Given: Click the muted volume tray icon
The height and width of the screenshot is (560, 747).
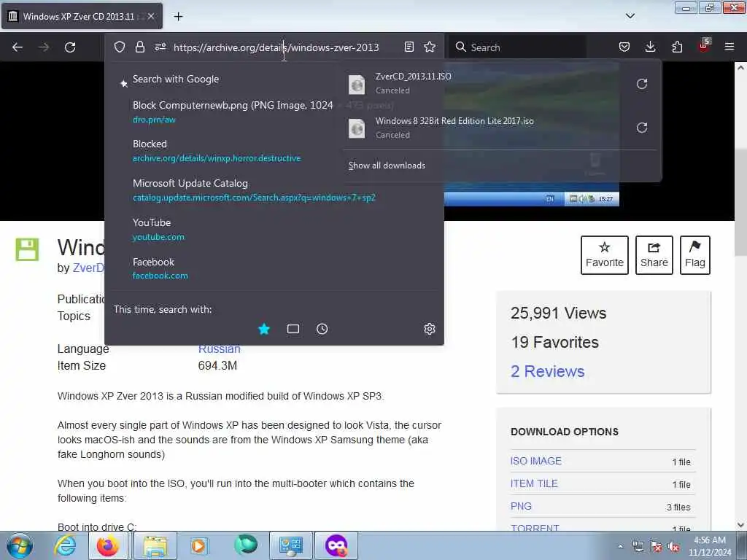Looking at the screenshot, I should click(673, 547).
